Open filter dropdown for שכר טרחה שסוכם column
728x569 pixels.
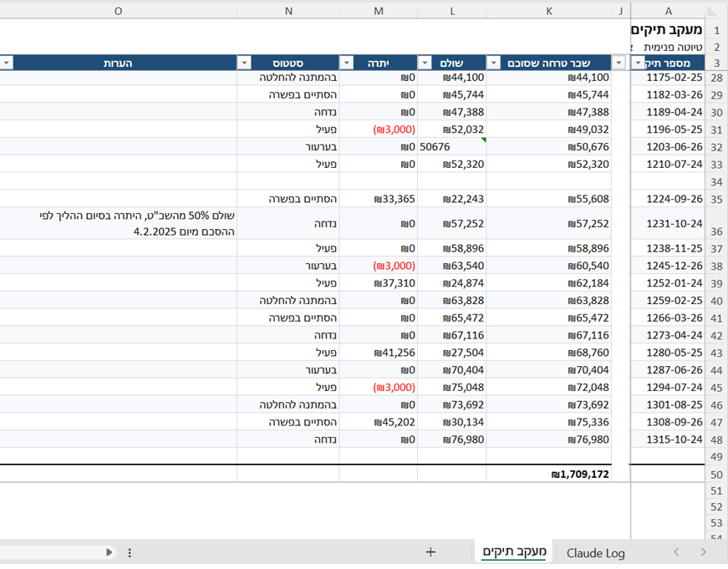click(x=493, y=63)
